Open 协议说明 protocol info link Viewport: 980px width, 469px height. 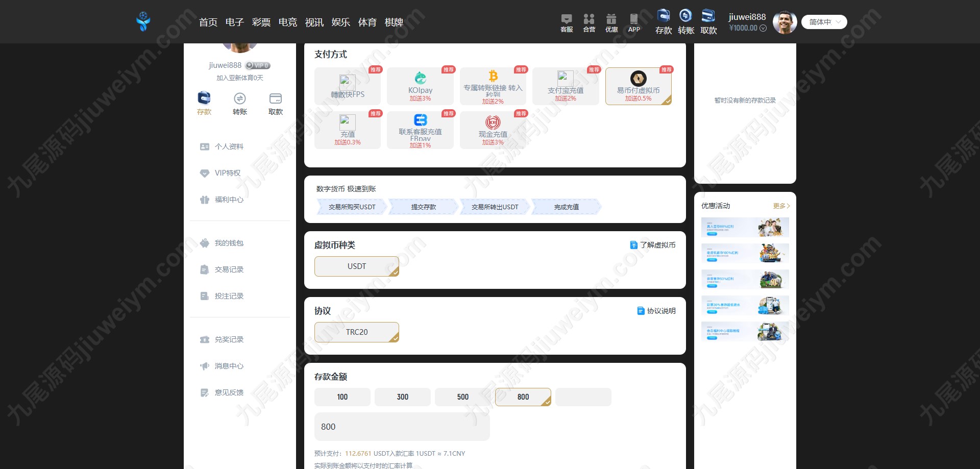(656, 311)
